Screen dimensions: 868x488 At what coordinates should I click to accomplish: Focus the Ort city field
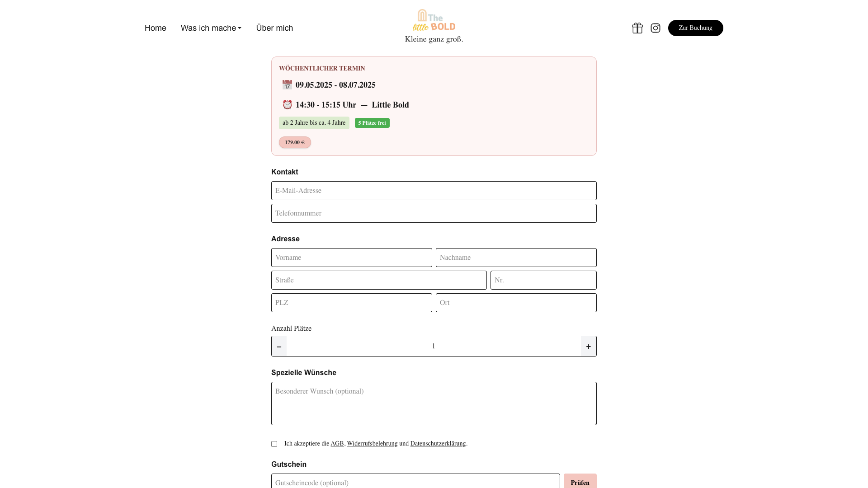click(516, 303)
